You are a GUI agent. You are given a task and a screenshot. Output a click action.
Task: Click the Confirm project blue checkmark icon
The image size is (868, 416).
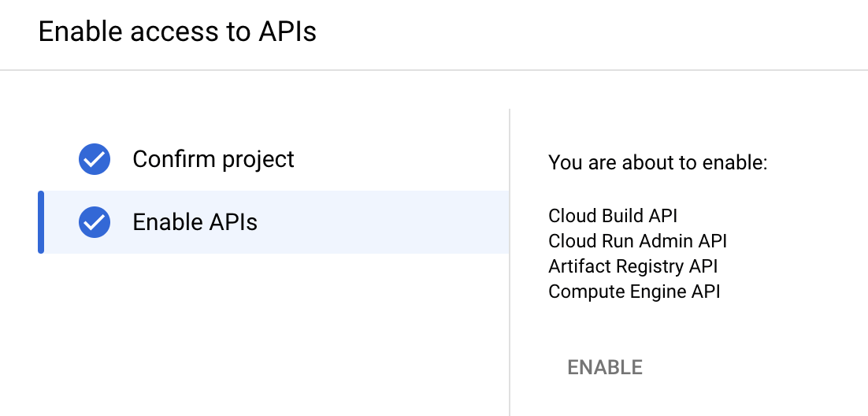click(x=95, y=159)
